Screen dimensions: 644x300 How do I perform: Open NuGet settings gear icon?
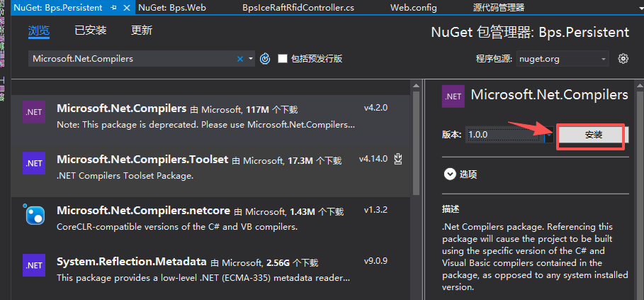(x=623, y=59)
